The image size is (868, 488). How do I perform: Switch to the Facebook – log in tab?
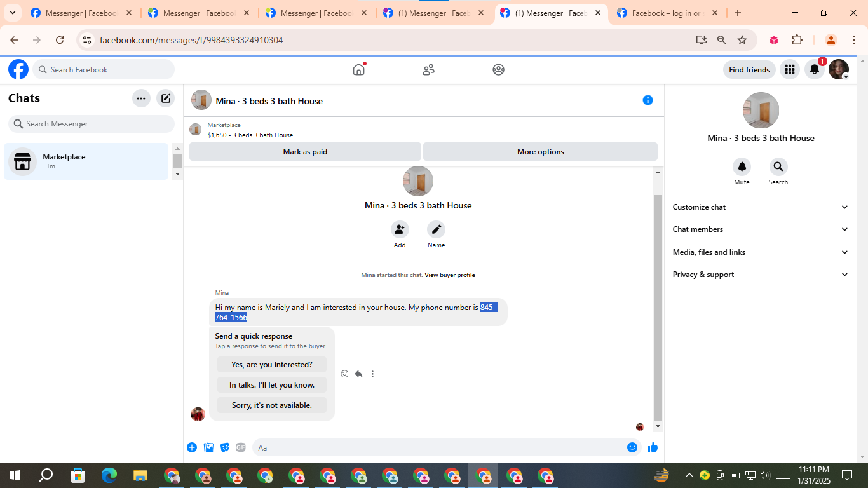pyautogui.click(x=667, y=13)
